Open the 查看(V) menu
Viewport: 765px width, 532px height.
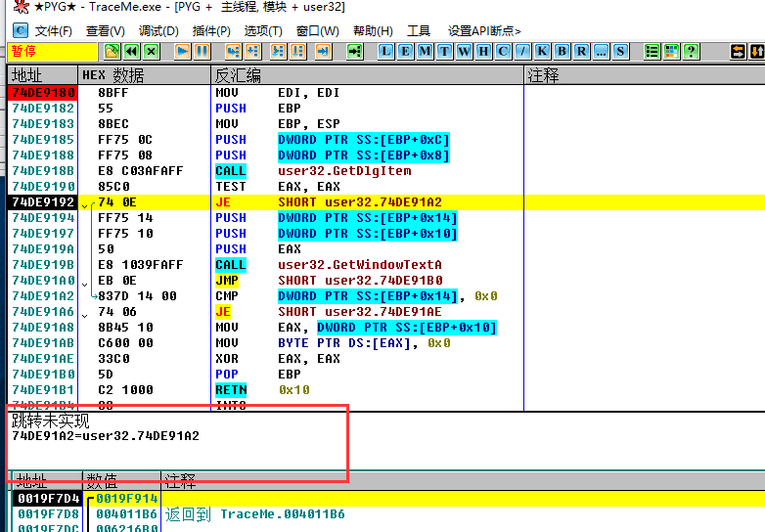click(106, 31)
